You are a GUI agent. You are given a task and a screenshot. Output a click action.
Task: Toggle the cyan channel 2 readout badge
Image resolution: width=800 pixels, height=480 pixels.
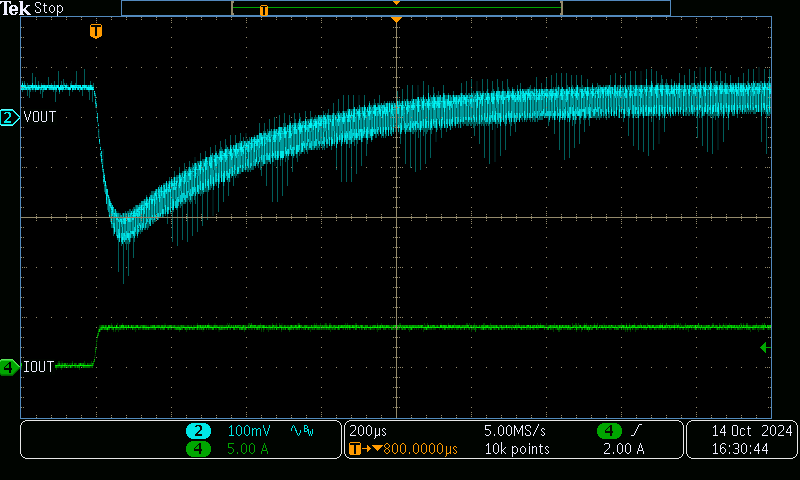click(x=198, y=431)
